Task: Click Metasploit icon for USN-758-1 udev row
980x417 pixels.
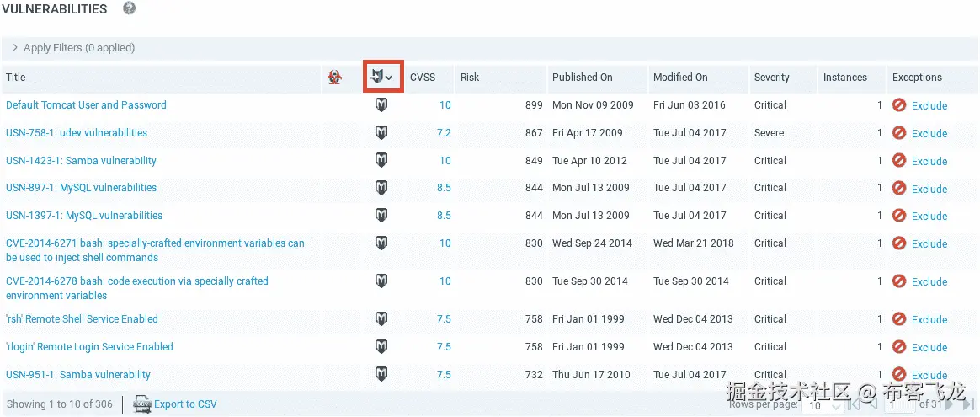Action: coord(381,132)
